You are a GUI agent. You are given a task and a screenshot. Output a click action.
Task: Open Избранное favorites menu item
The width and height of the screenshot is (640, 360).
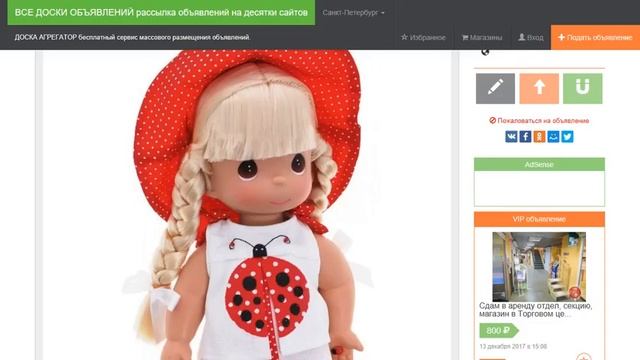point(423,38)
